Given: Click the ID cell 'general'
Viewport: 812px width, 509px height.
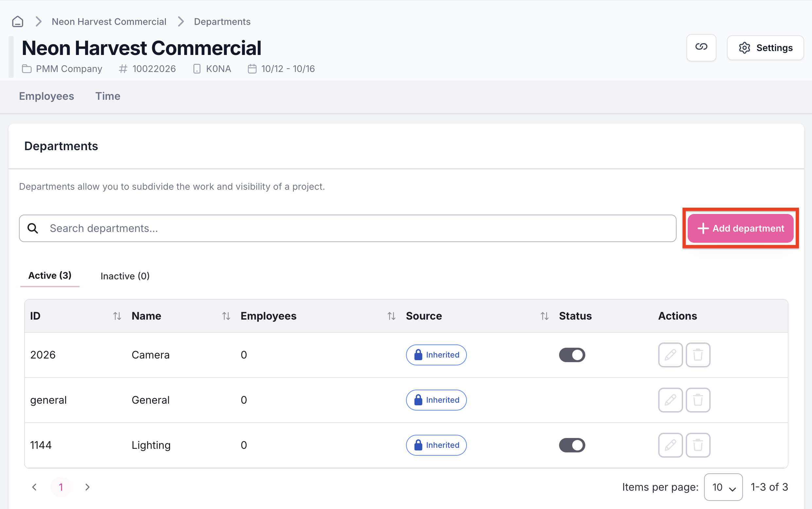Looking at the screenshot, I should [x=48, y=400].
